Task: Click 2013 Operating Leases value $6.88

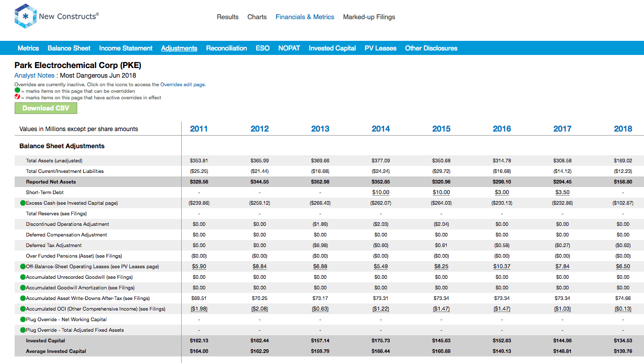Action: 320,266
